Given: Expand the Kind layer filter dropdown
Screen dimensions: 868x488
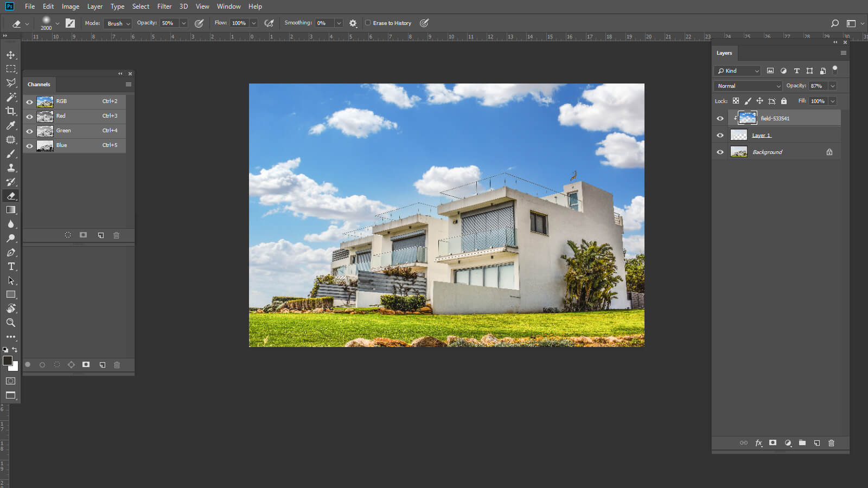Looking at the screenshot, I should 738,71.
